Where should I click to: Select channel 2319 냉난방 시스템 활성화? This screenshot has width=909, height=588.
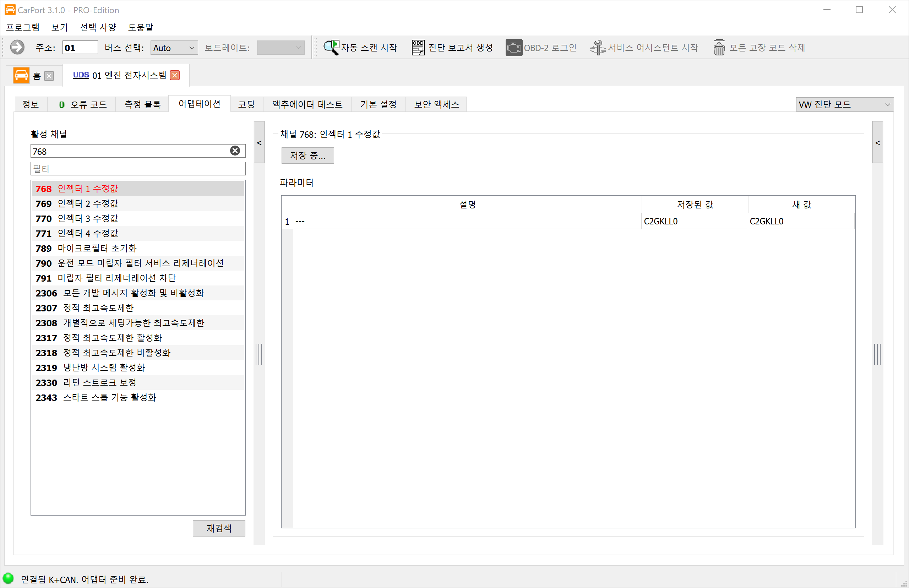(138, 367)
